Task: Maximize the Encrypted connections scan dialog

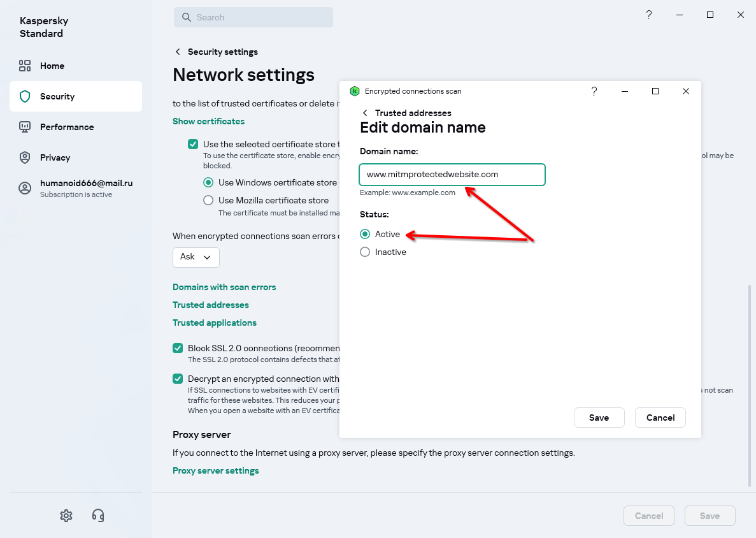Action: [655, 91]
